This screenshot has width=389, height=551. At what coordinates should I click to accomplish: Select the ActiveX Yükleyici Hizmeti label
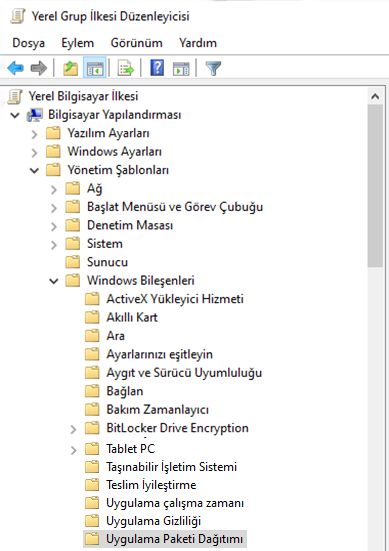click(175, 299)
